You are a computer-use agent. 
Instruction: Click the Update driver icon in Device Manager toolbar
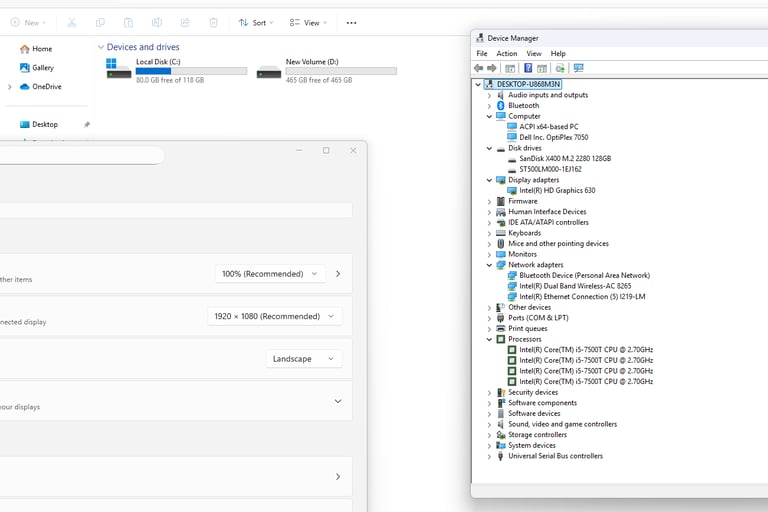tap(560, 68)
